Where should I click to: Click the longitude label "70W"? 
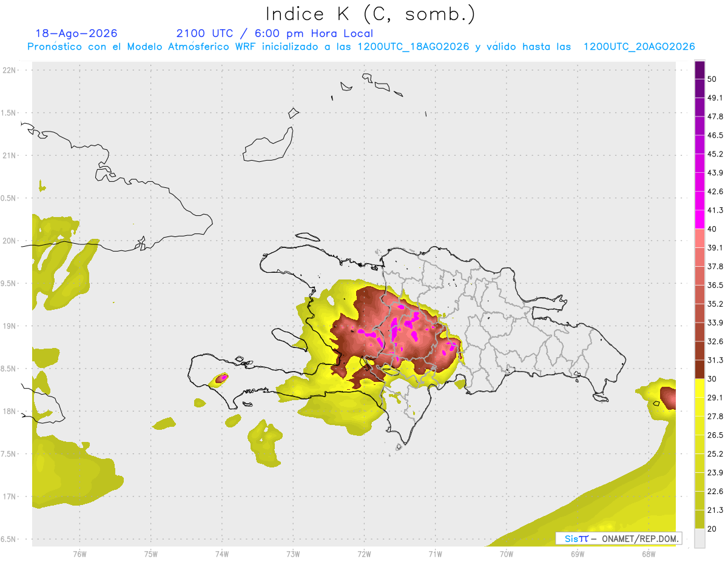point(507,554)
